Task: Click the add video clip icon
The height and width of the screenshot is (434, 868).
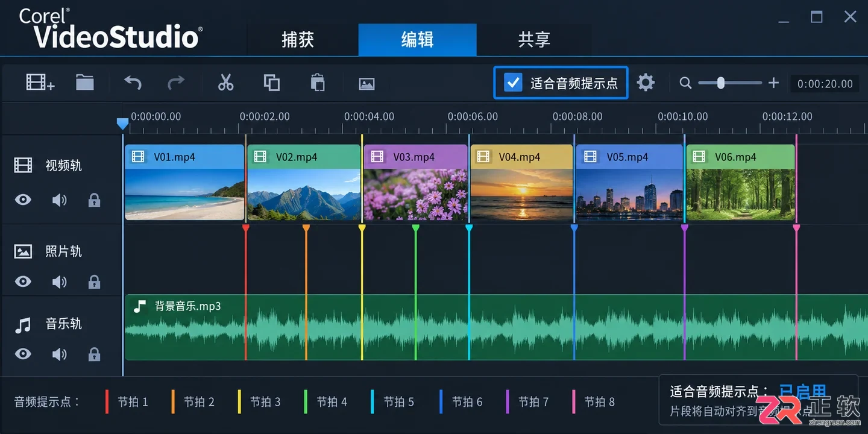Action: tap(40, 83)
